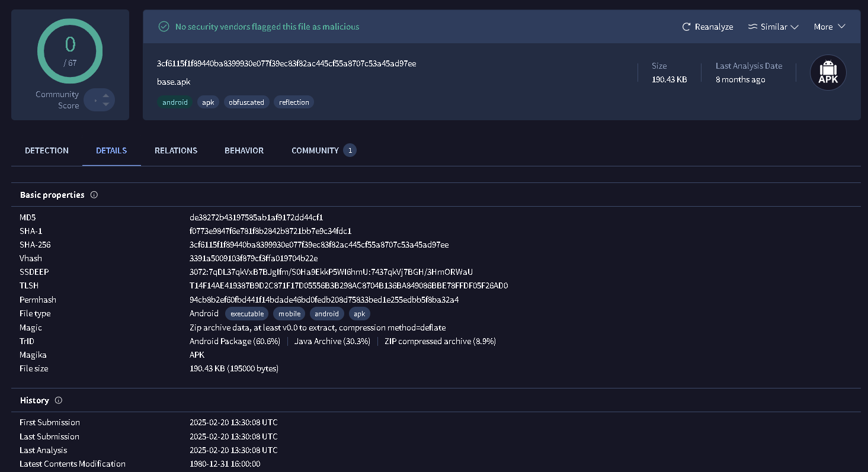Image resolution: width=868 pixels, height=472 pixels.
Task: Click the Reanalyze refresh icon
Action: coord(686,27)
